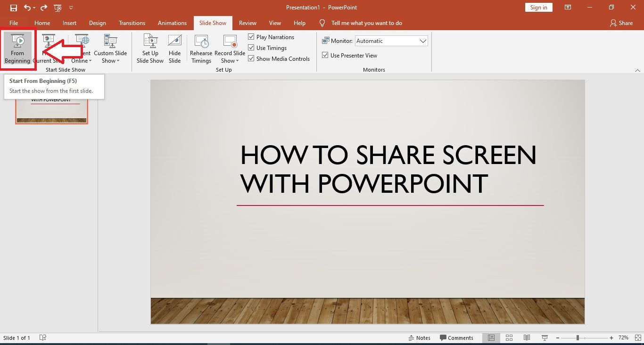Switch to Slide Sorter view
This screenshot has height=345, width=644.
[x=509, y=337]
